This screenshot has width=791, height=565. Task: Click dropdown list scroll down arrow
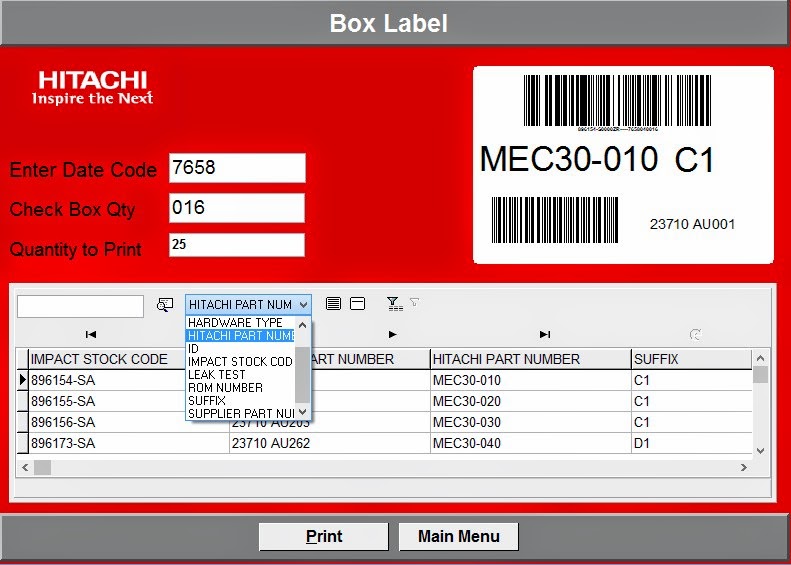303,412
